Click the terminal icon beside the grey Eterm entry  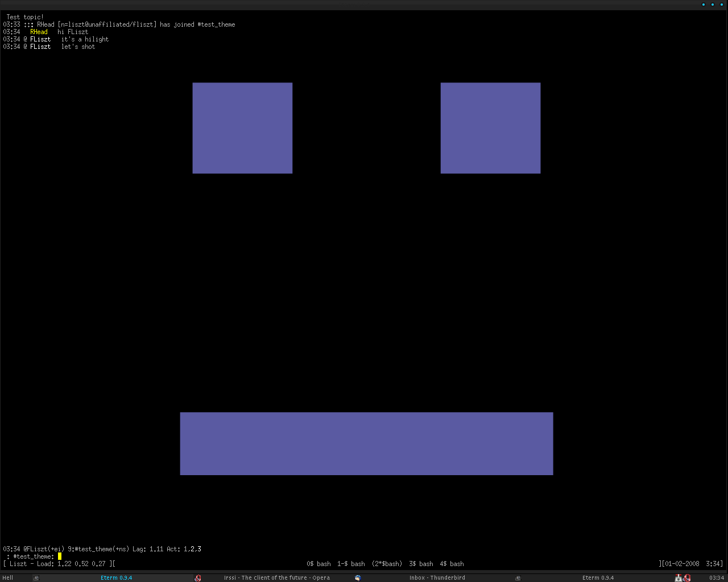click(518, 578)
